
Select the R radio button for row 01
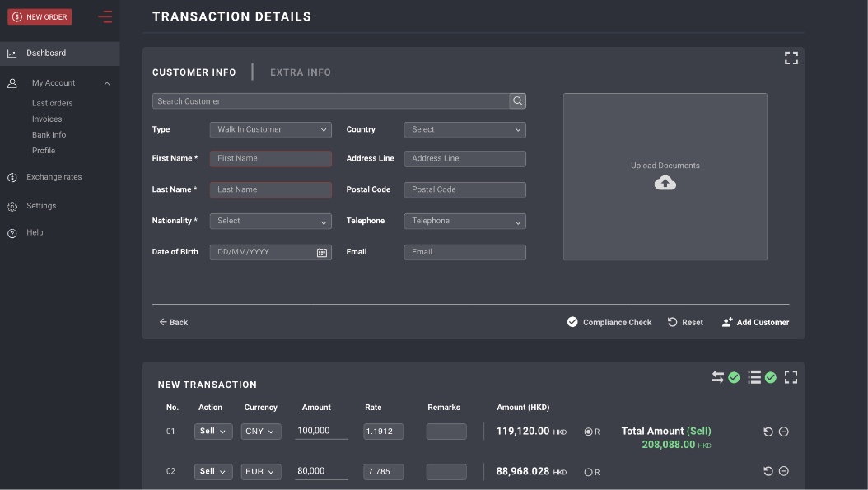point(588,432)
